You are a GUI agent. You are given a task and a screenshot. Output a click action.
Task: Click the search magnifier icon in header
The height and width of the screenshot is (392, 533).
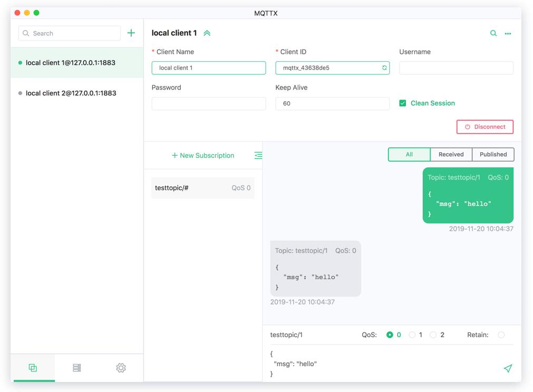point(493,33)
